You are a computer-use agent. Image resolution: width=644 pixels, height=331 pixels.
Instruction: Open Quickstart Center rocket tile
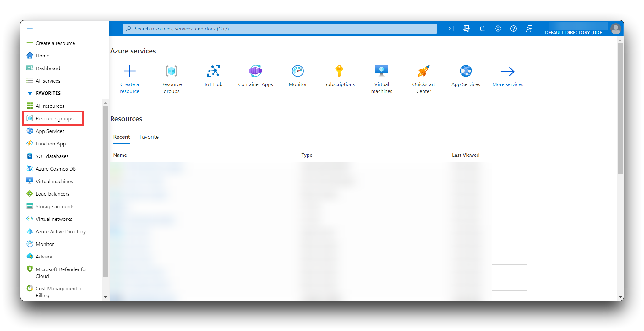click(424, 79)
